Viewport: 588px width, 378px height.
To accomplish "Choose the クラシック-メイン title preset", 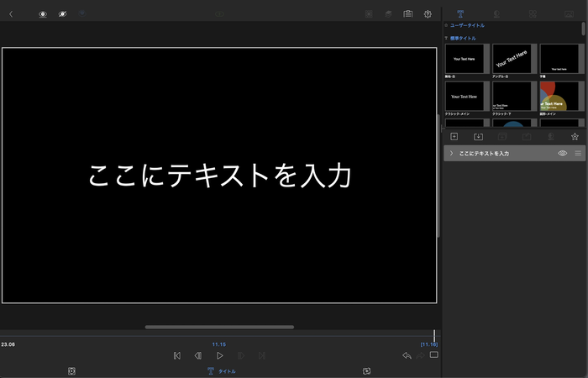I will pos(465,96).
